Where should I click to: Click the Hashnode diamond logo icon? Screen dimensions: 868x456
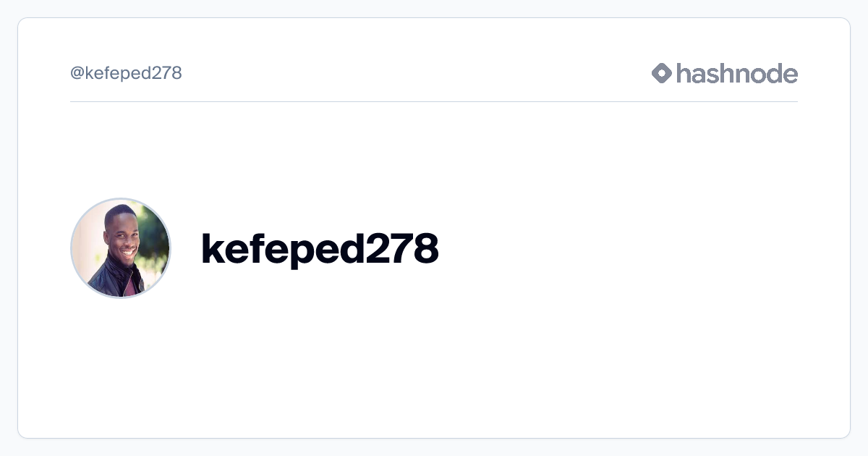pos(662,73)
